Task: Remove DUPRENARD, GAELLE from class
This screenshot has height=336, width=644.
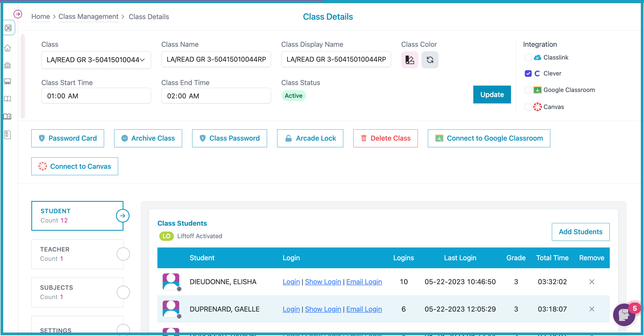Action: (592, 309)
